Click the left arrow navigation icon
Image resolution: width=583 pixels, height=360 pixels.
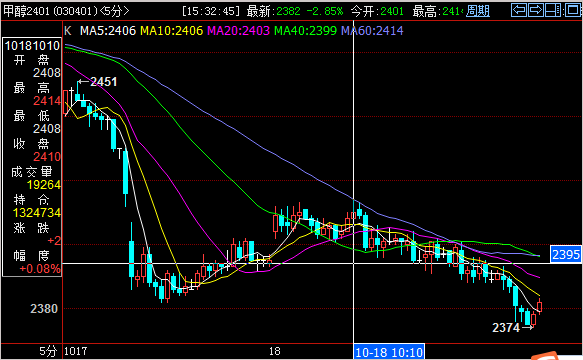coord(518,10)
